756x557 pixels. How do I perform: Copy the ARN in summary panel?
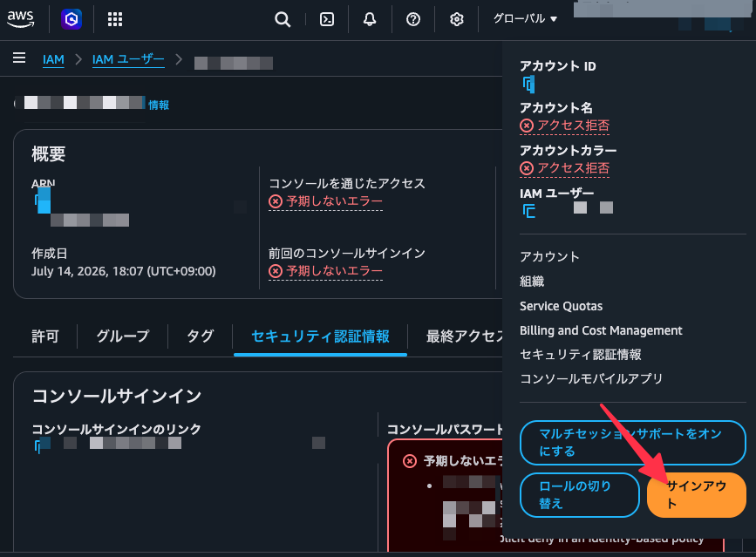43,200
